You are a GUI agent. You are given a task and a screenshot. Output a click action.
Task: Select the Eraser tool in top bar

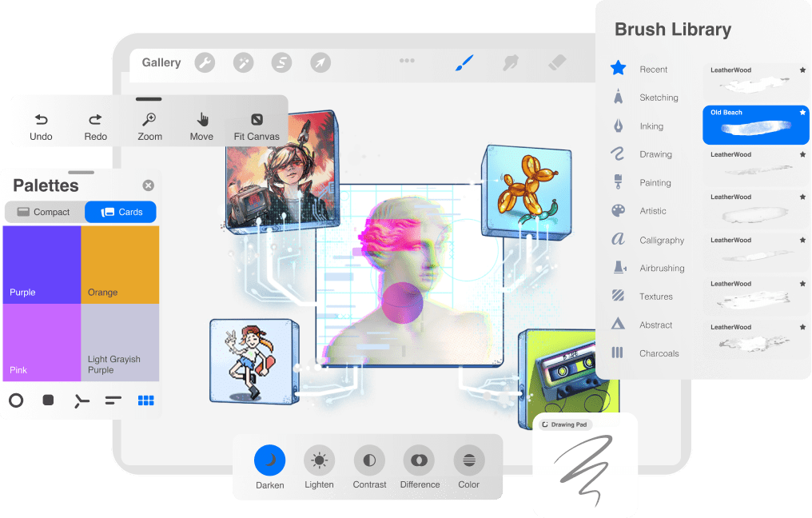(557, 62)
